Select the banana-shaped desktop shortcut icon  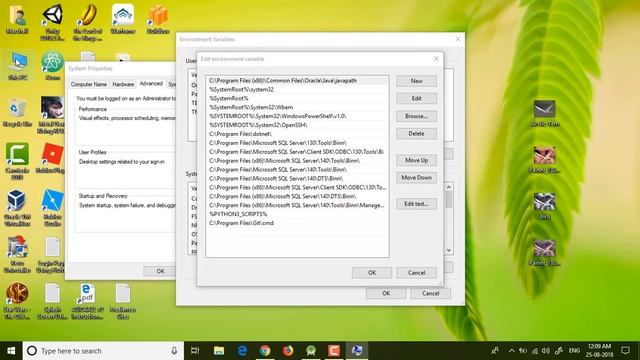[x=87, y=16]
